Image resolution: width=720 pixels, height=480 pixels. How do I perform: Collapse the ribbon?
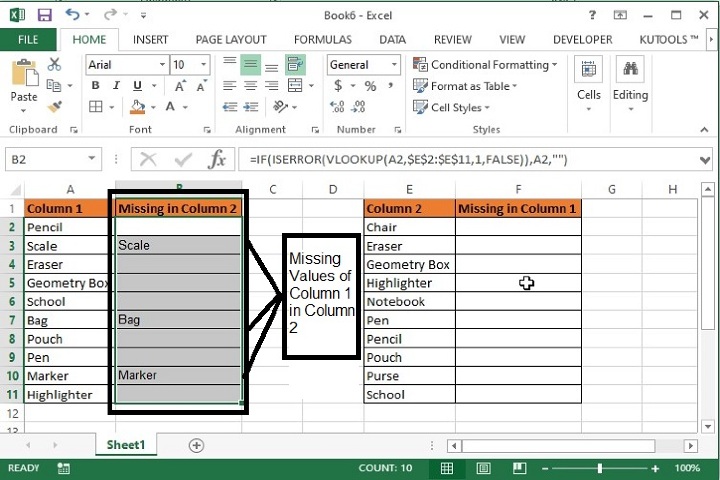point(704,130)
